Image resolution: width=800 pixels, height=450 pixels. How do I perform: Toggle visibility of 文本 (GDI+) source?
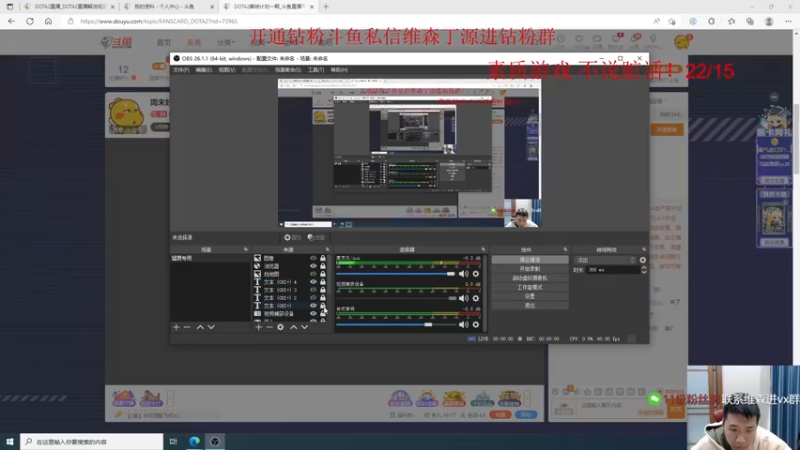pos(313,306)
